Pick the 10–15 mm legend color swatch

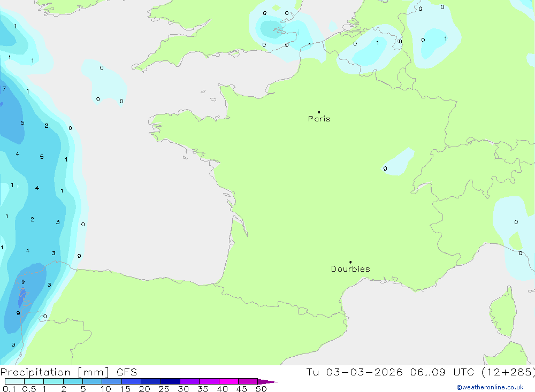coord(112,381)
